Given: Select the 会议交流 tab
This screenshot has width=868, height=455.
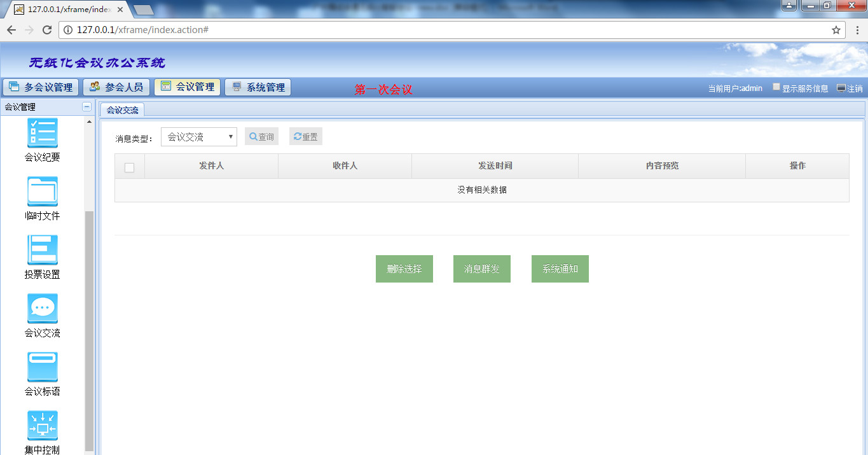Looking at the screenshot, I should pos(122,110).
